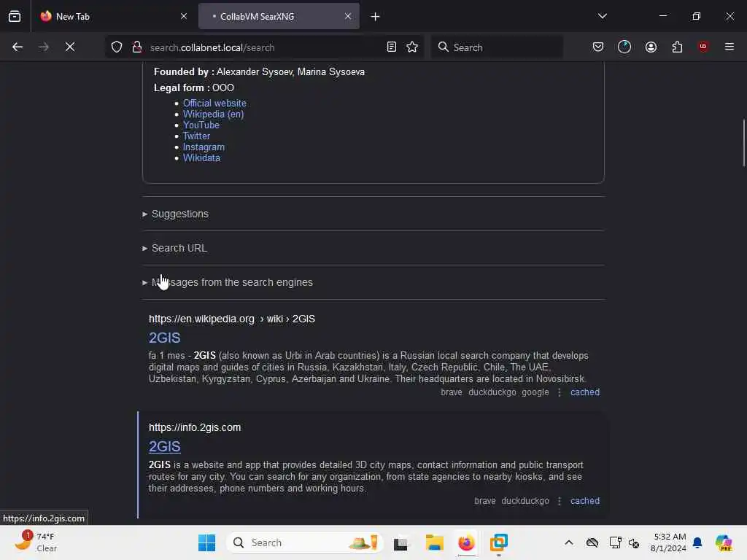View site security lock information
747x560 pixels.
pos(137,47)
